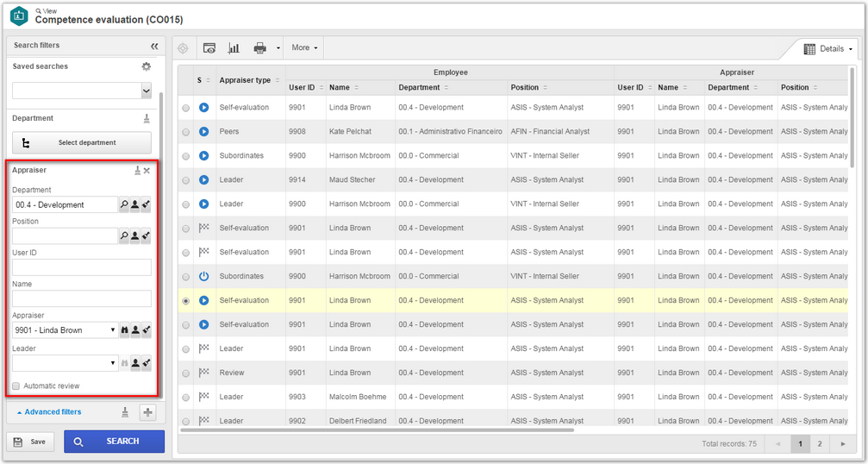868x464 pixels.
Task: Collapse the Search filters panel
Action: (154, 46)
